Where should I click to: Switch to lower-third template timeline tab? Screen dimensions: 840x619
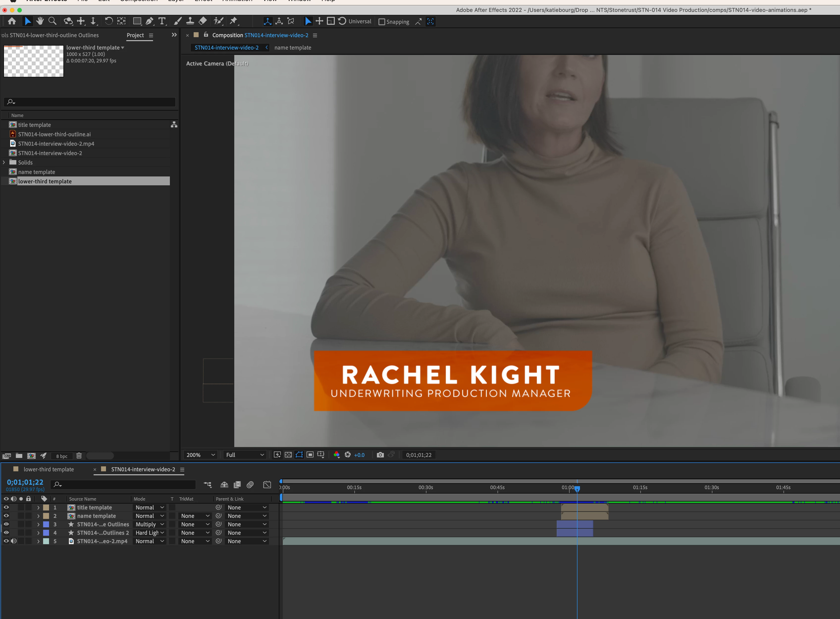point(49,469)
